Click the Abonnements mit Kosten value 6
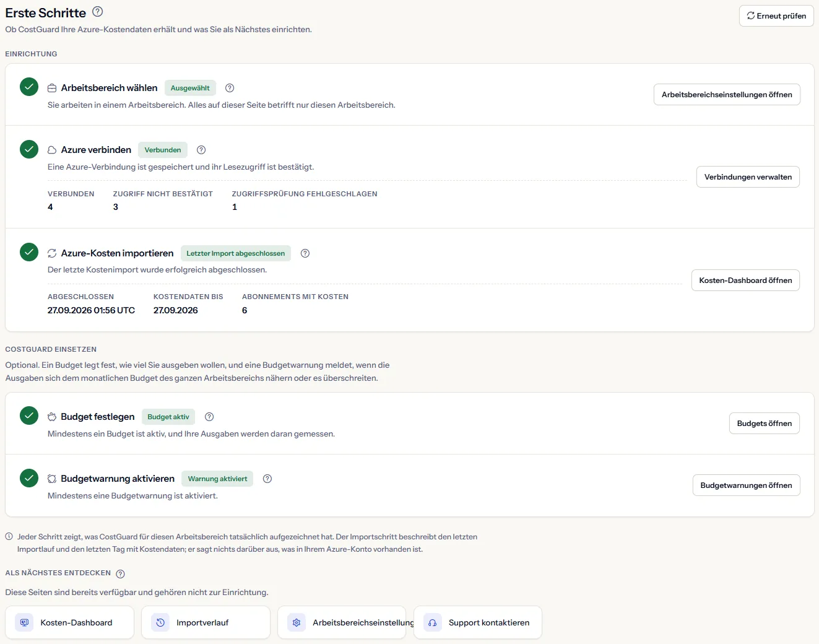The image size is (819, 644). pos(245,310)
